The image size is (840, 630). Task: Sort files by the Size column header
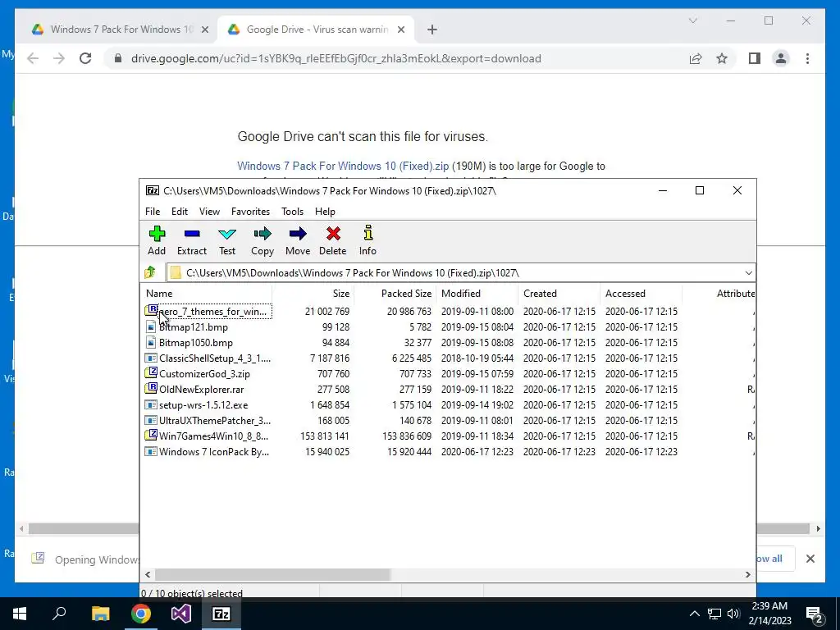(x=313, y=293)
